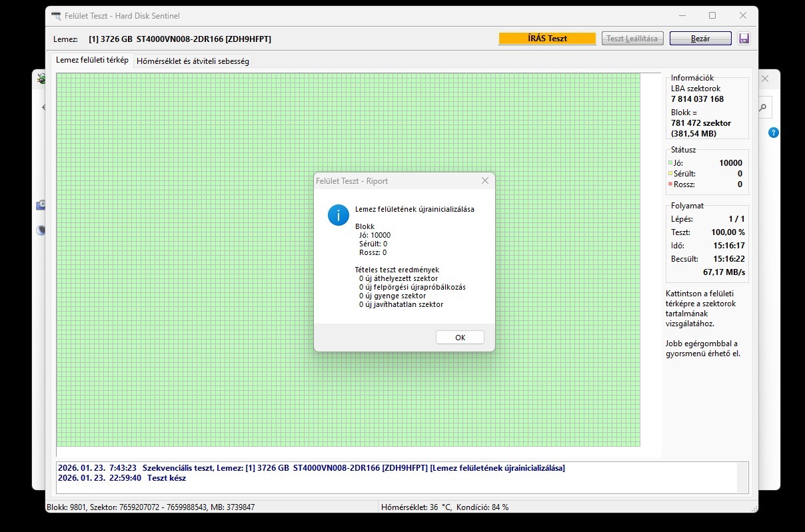Click the blue help question mark icon
805x532 pixels.
[774, 133]
